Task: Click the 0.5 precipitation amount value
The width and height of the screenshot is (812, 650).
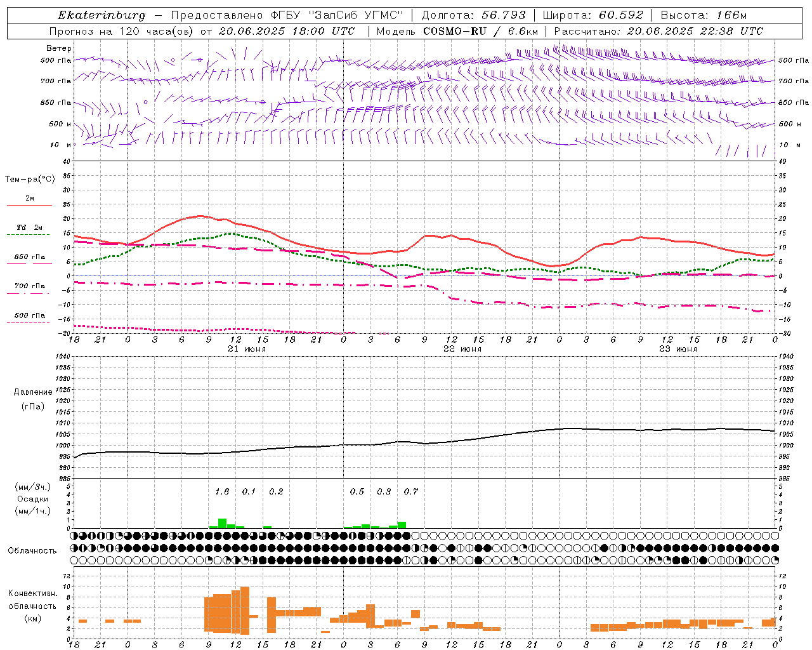Action: (357, 491)
